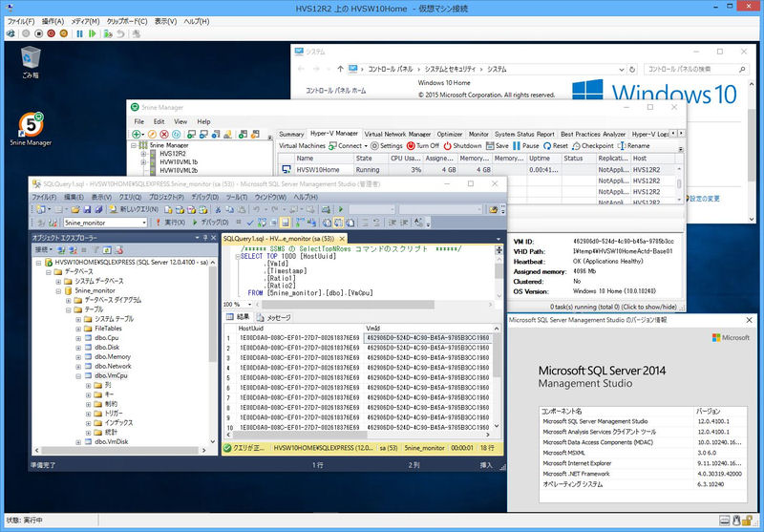764x532 pixels.
Task: Collapse the 5nine_monitor database node
Action: click(x=58, y=291)
